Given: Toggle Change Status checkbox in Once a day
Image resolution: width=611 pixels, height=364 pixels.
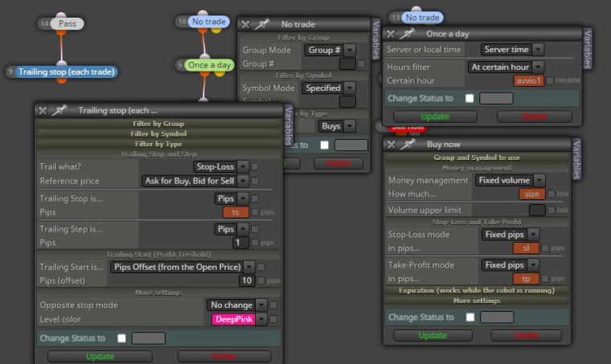Looking at the screenshot, I should click(x=470, y=99).
